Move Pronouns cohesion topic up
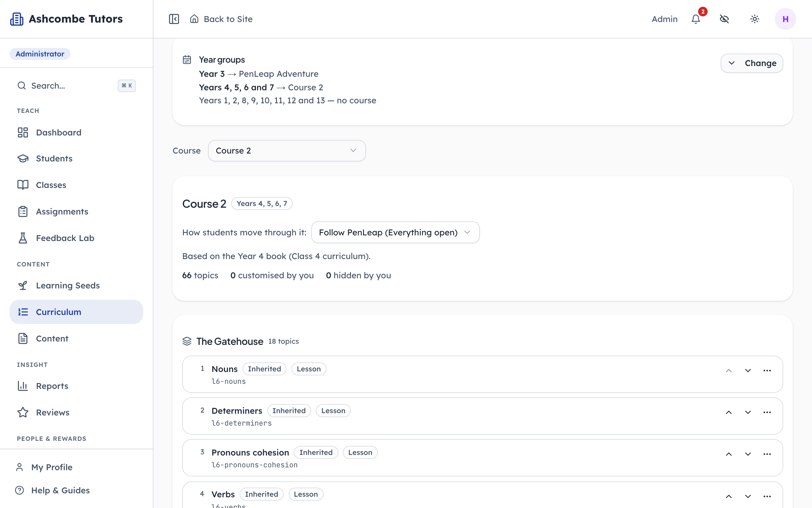Screen dimensions: 812x508 [x=729, y=454]
